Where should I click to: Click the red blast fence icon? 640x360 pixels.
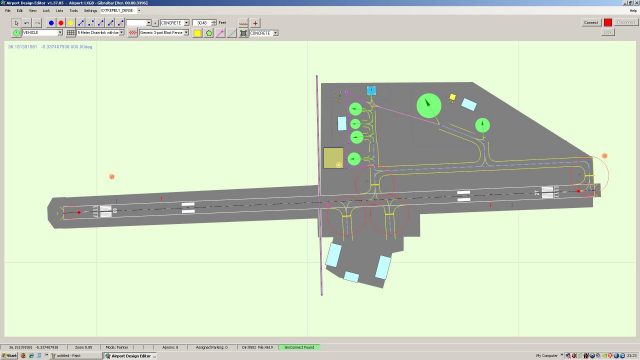(x=132, y=33)
